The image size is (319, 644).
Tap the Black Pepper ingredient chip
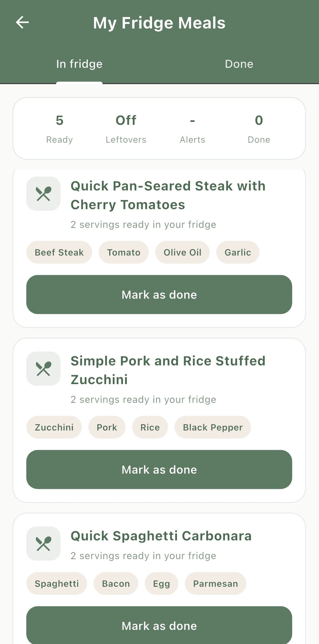[x=213, y=427]
